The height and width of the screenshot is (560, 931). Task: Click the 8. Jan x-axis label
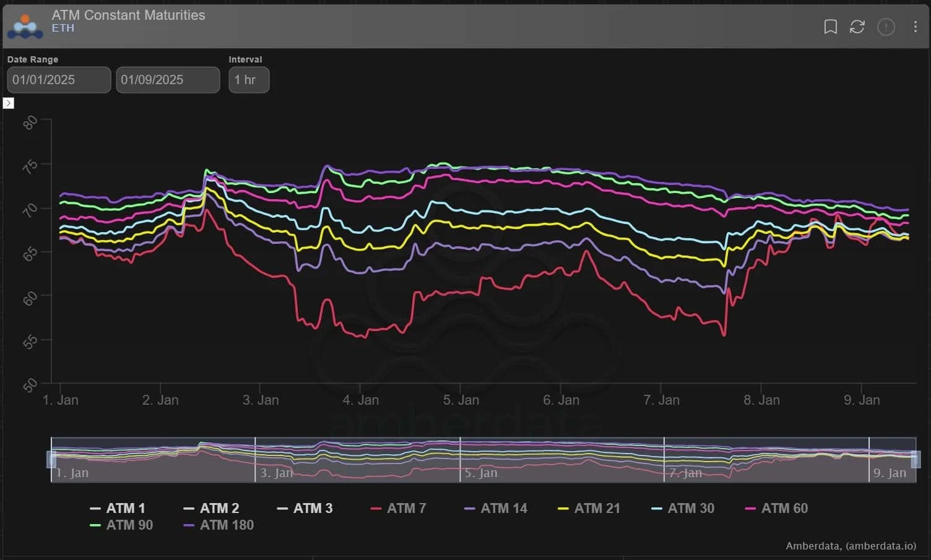pyautogui.click(x=761, y=400)
